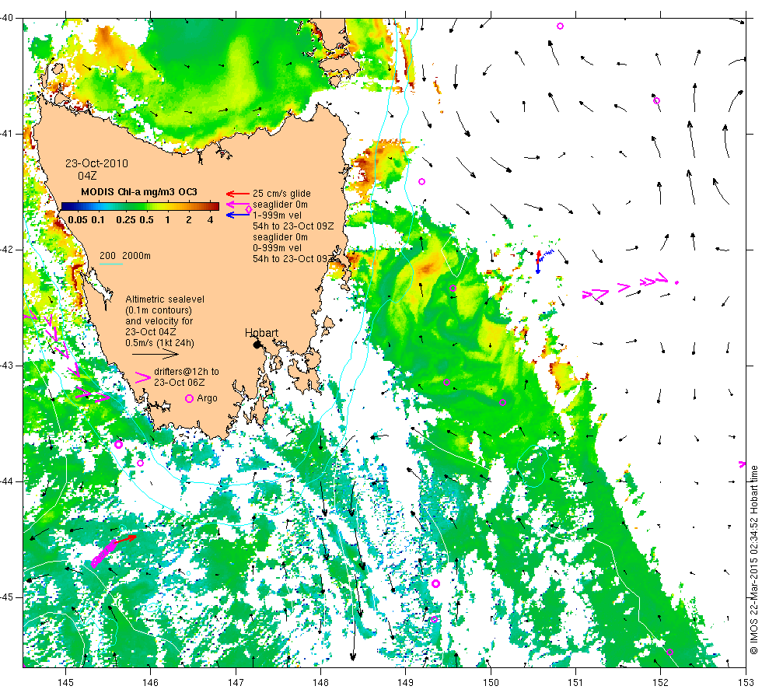Click the longitude axis label '145'
The height and width of the screenshot is (700, 762).
pos(65,683)
